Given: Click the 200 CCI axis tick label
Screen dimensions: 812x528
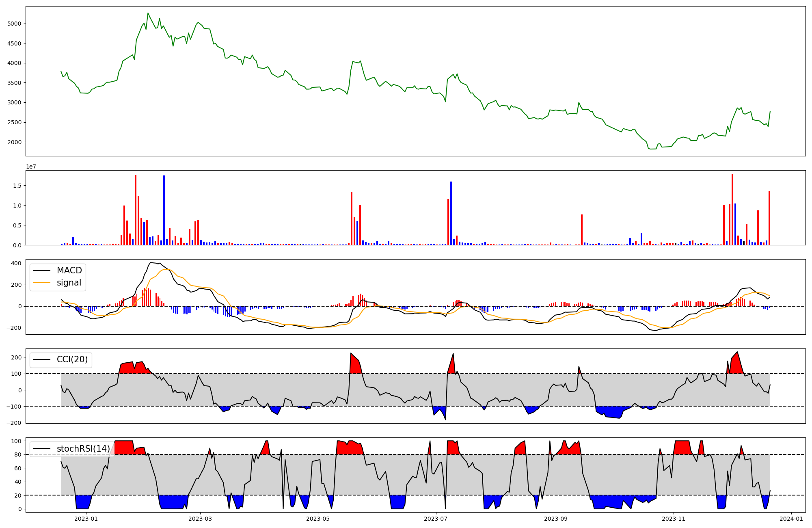Looking at the screenshot, I should click(x=16, y=357).
